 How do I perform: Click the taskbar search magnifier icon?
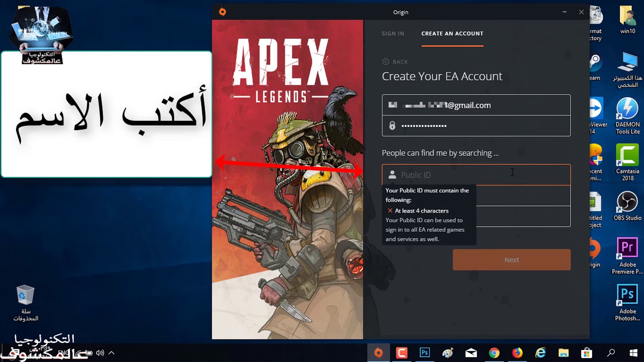coord(611,353)
